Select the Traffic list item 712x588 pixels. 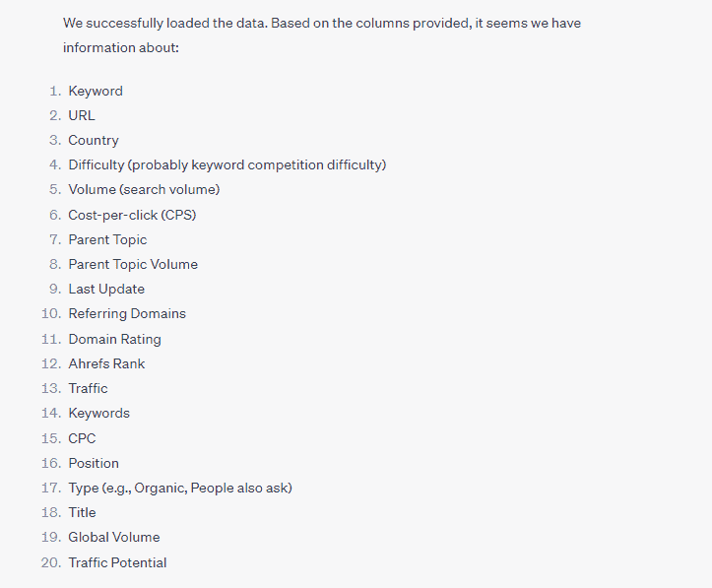(x=88, y=388)
